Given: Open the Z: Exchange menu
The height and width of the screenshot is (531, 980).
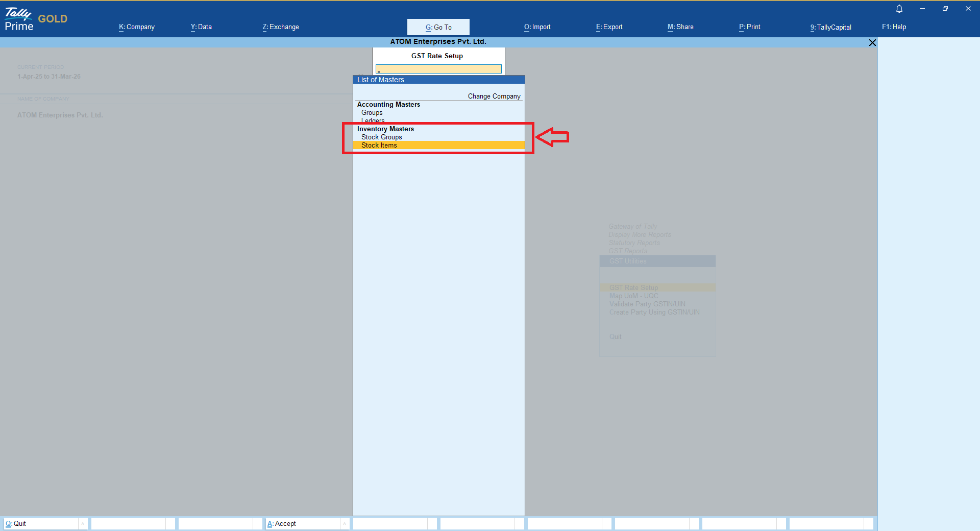Looking at the screenshot, I should click(281, 27).
